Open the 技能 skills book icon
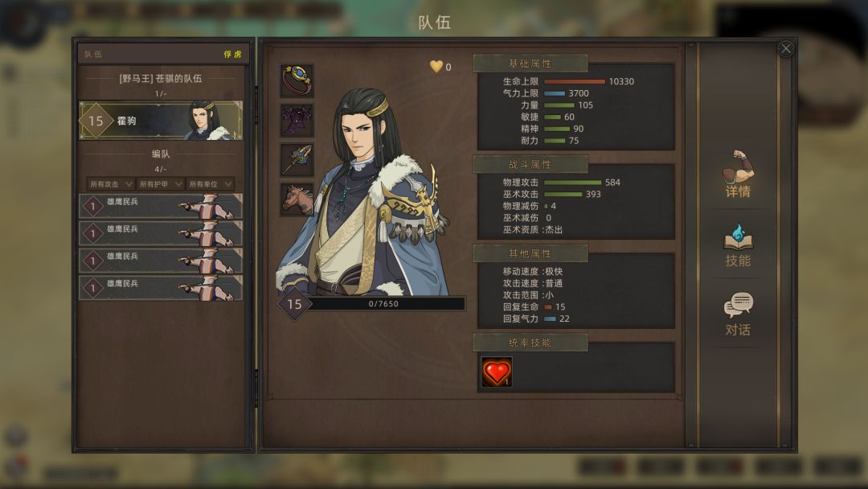 [738, 245]
